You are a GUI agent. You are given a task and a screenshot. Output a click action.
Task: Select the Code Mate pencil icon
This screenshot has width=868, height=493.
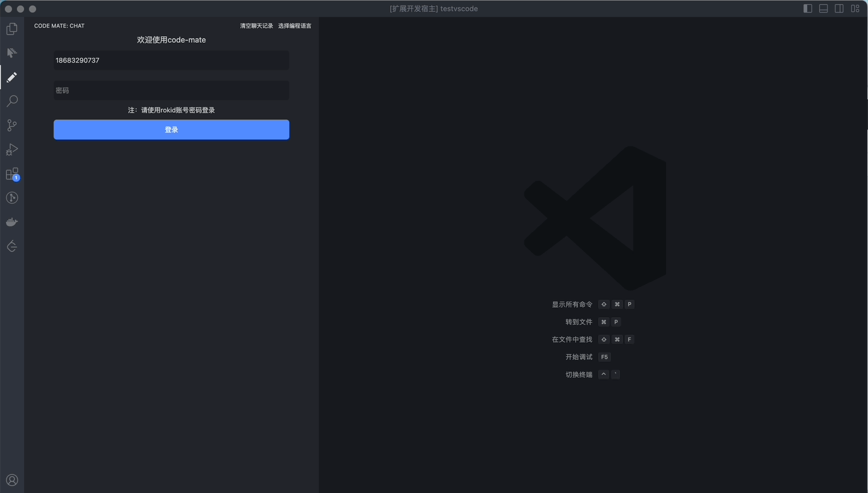[x=12, y=77]
